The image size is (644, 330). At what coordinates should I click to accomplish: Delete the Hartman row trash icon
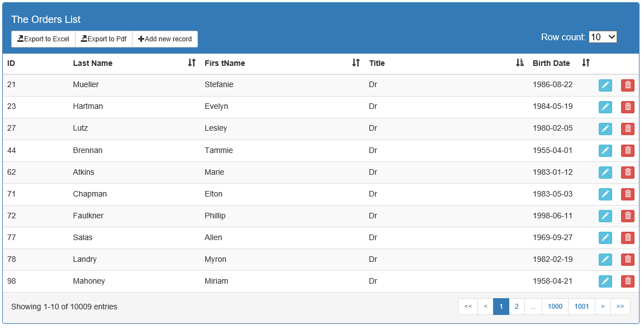[628, 107]
